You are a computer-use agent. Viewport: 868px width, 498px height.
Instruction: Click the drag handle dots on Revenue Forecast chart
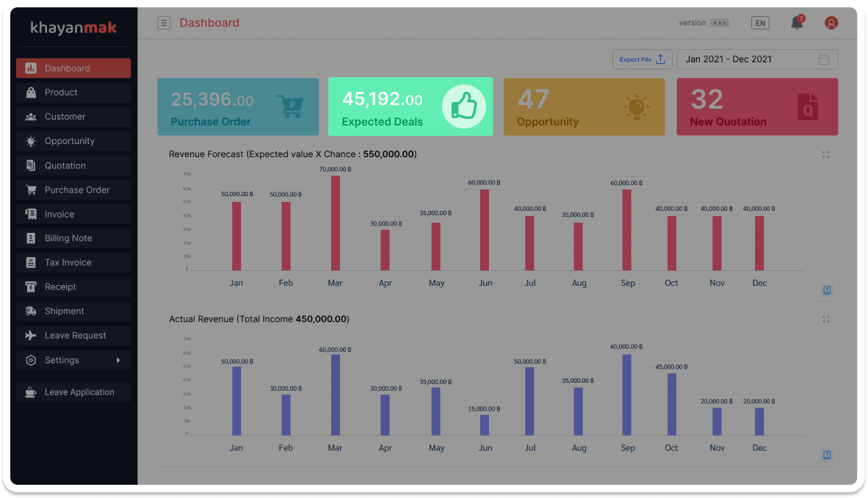click(x=826, y=154)
